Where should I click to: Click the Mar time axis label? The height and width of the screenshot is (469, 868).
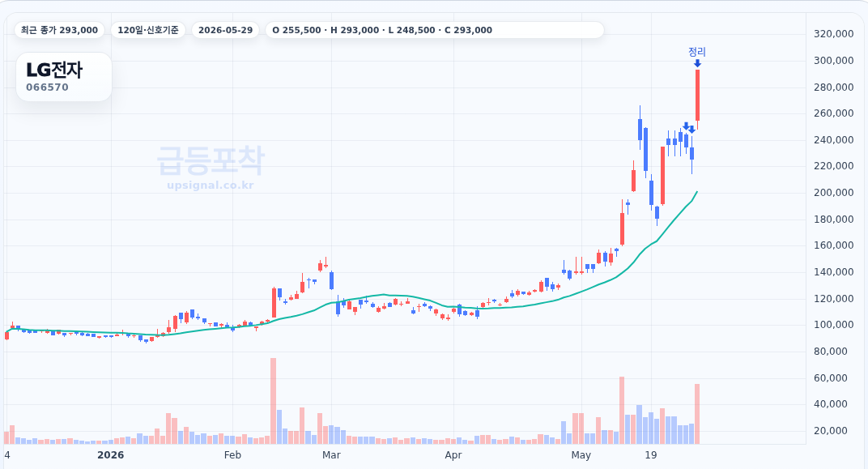[331, 454]
